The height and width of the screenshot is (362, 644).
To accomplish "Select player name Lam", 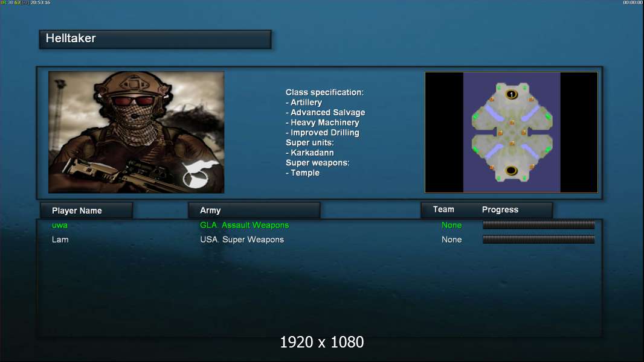I will coord(60,240).
